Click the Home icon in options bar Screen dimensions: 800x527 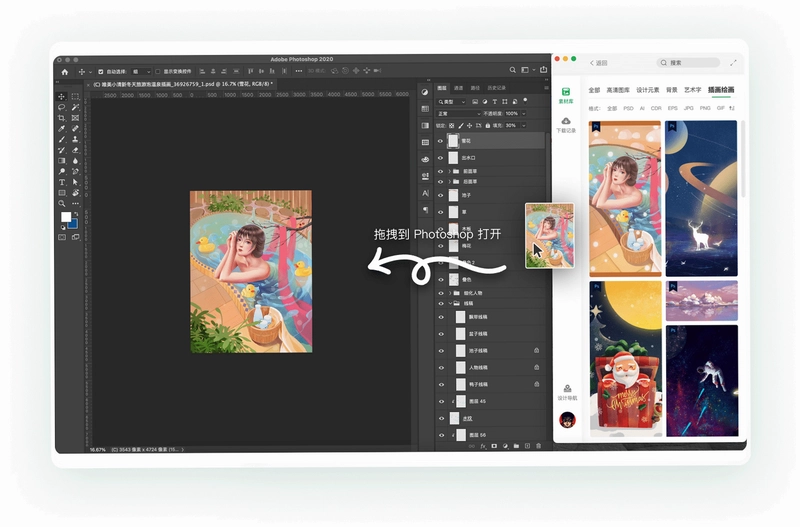[x=65, y=72]
